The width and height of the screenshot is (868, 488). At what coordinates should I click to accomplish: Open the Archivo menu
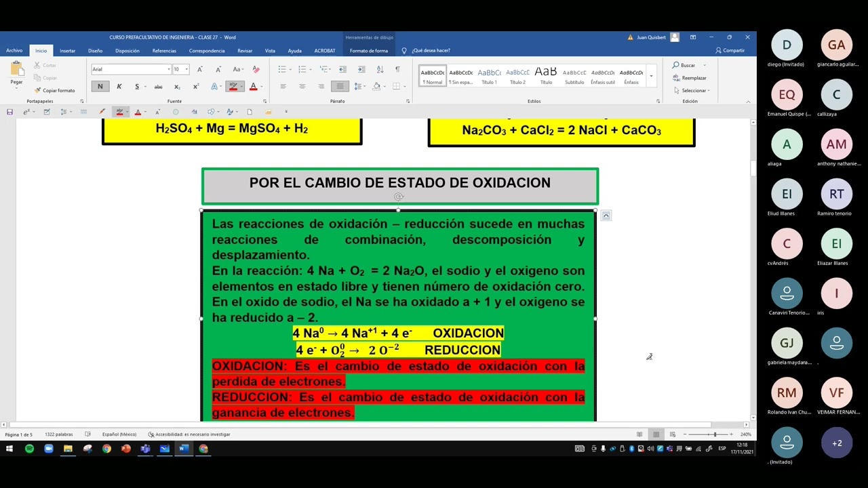[14, 51]
